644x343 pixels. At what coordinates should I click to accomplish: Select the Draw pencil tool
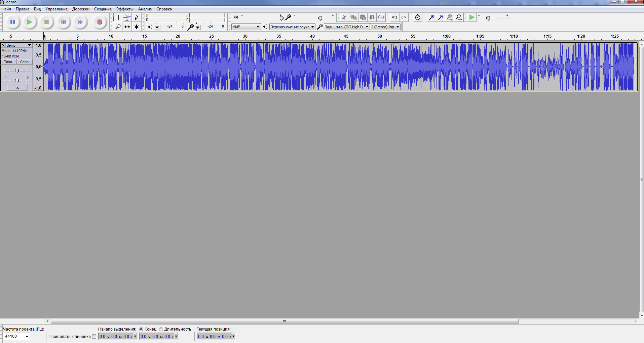pyautogui.click(x=137, y=17)
